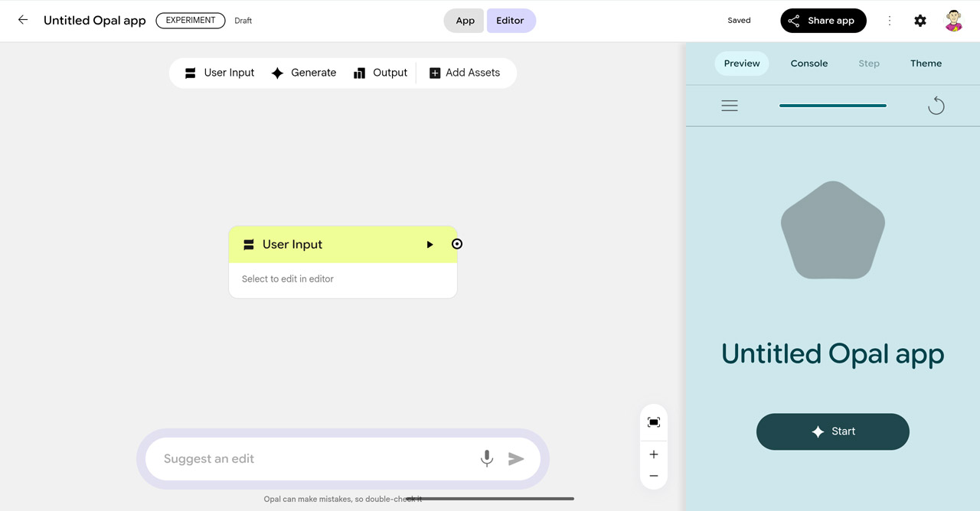Open the user profile avatar
Viewport: 980px width, 511px height.
(x=953, y=21)
